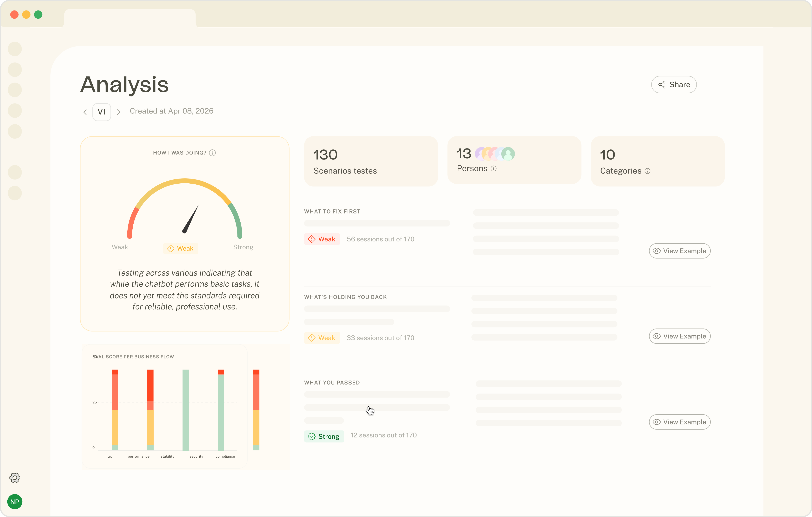Click 'Eval Score Per Business Flow' title
The width and height of the screenshot is (812, 517).
133,357
